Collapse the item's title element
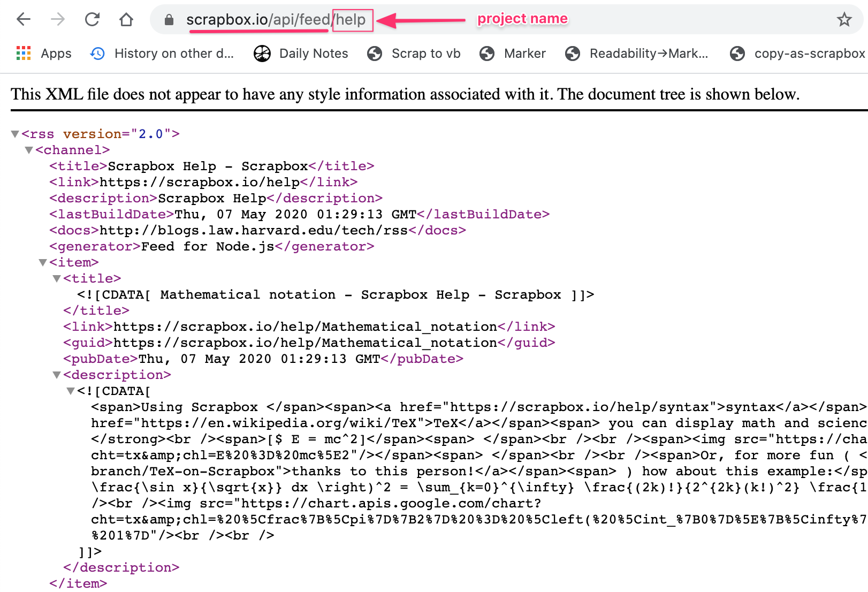 point(57,278)
